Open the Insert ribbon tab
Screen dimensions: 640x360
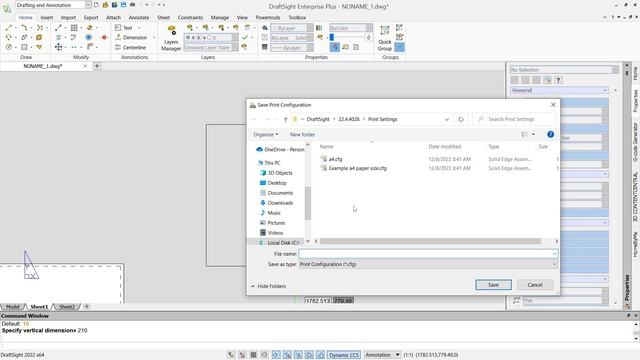47,18
